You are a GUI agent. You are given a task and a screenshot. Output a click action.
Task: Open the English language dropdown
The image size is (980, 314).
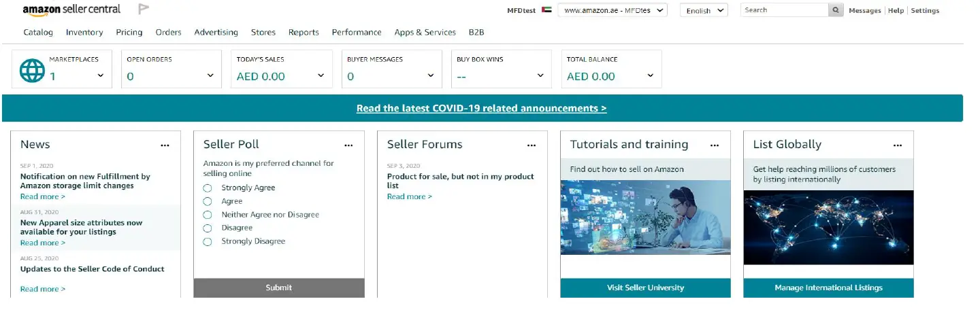pyautogui.click(x=704, y=10)
